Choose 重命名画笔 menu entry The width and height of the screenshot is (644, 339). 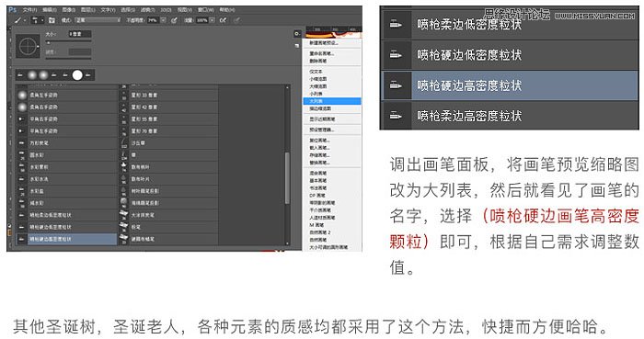tap(322, 53)
